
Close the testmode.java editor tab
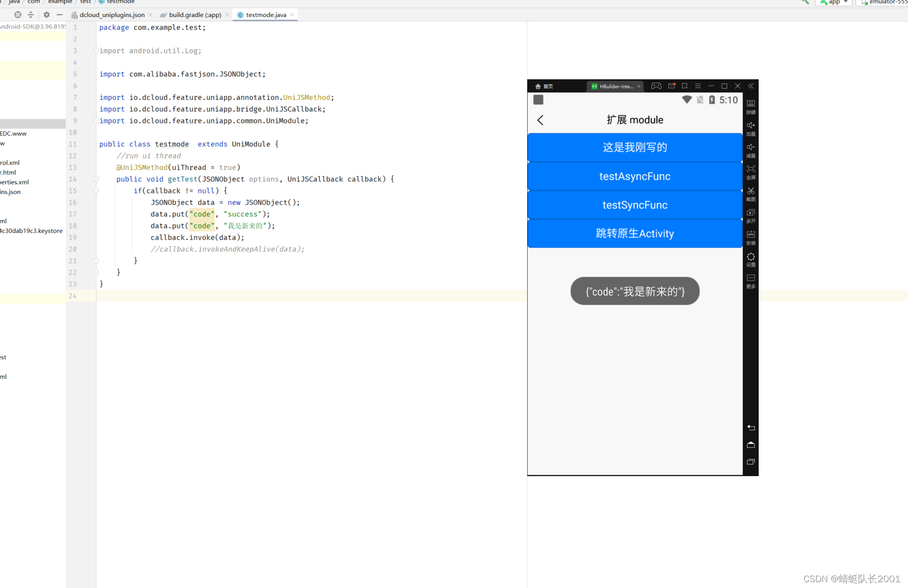(x=292, y=15)
